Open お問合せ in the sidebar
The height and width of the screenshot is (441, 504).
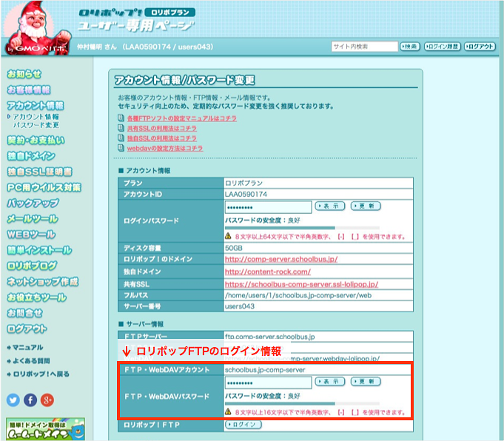point(24,314)
